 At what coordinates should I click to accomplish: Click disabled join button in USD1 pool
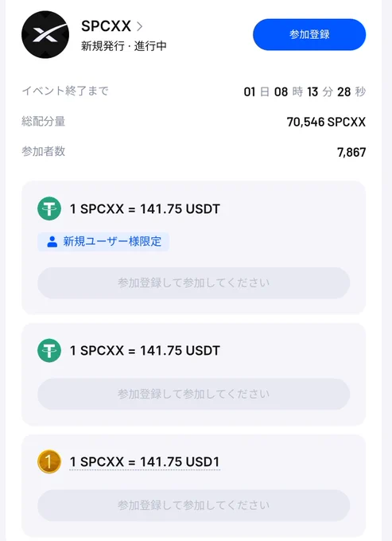(194, 505)
